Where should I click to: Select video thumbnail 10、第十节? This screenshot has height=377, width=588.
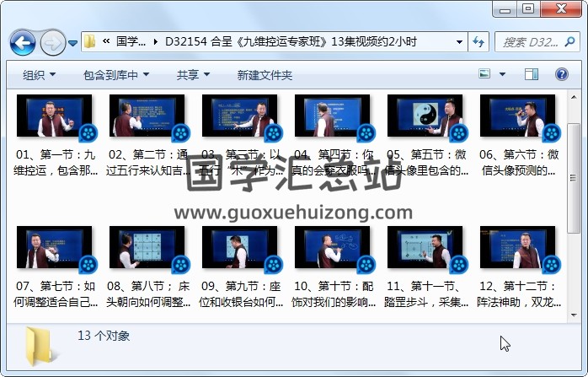tap(332, 247)
